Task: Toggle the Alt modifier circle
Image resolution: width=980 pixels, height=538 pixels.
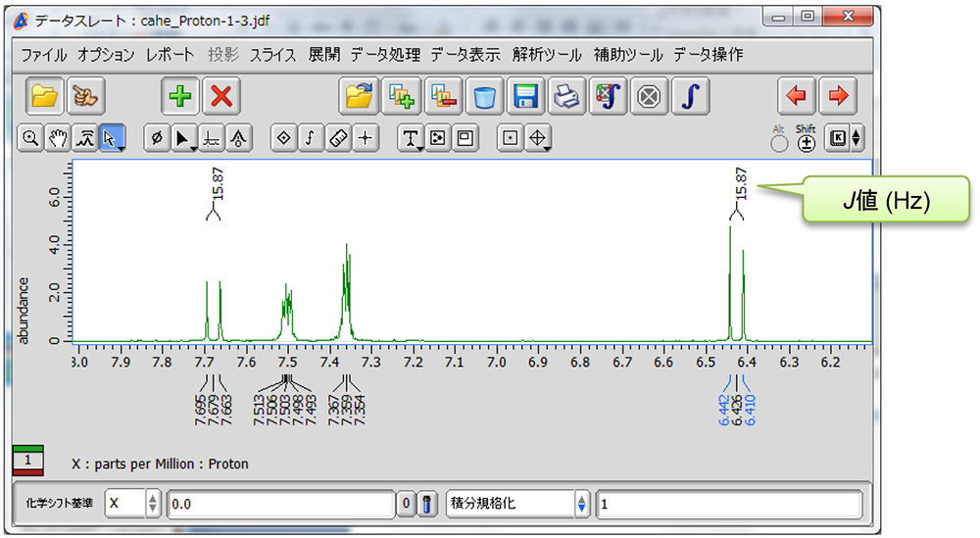Action: [x=779, y=143]
